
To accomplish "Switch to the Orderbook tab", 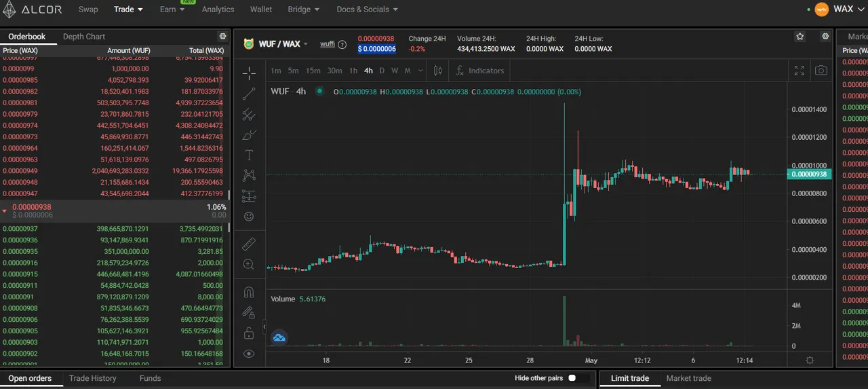I will click(x=27, y=37).
